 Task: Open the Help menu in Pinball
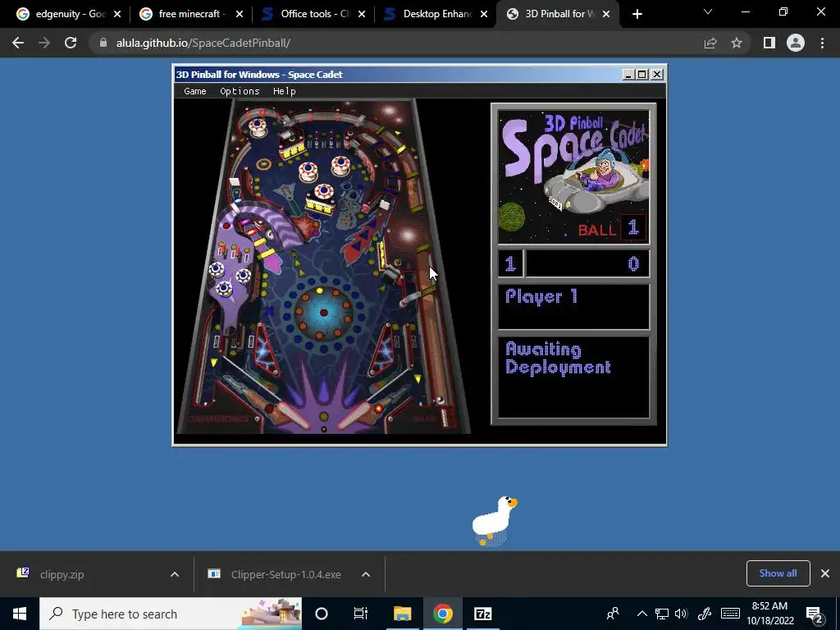coord(284,91)
